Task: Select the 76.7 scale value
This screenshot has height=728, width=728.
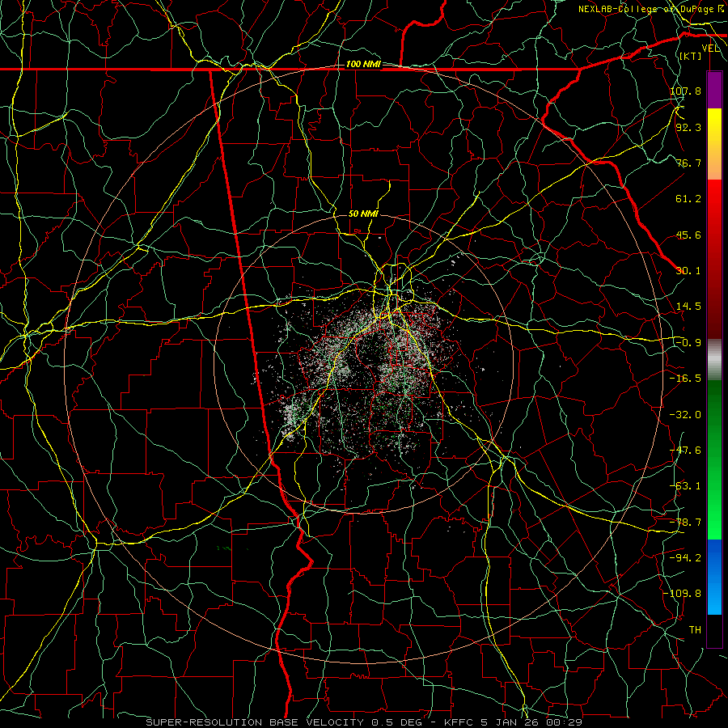Action: pyautogui.click(x=688, y=163)
